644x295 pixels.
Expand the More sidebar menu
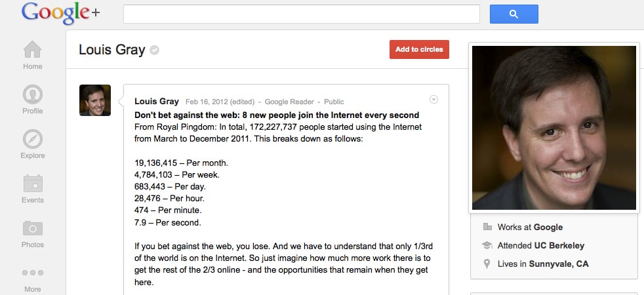(32, 273)
